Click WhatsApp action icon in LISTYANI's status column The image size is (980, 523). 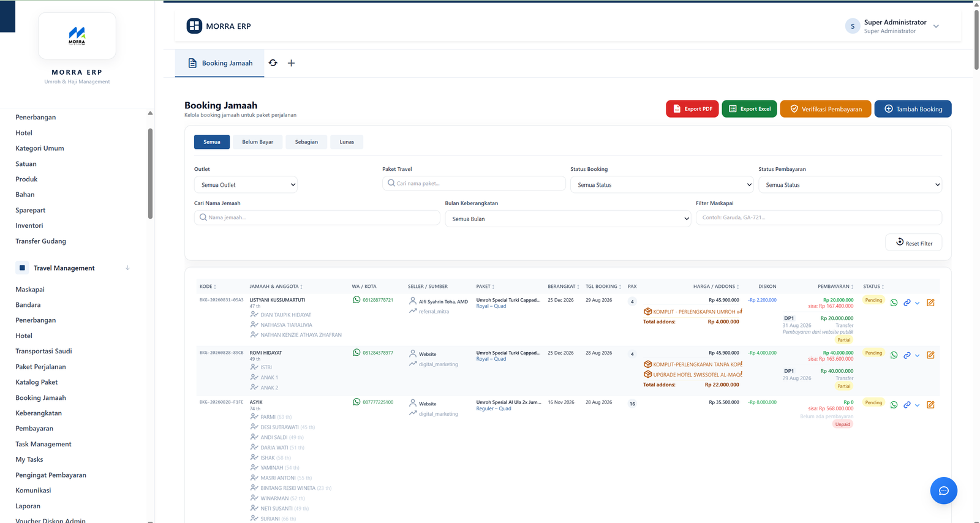[894, 303]
